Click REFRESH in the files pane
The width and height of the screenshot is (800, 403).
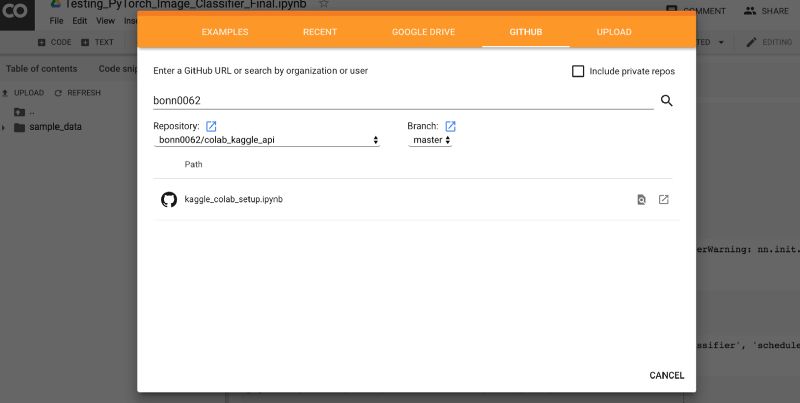(78, 93)
